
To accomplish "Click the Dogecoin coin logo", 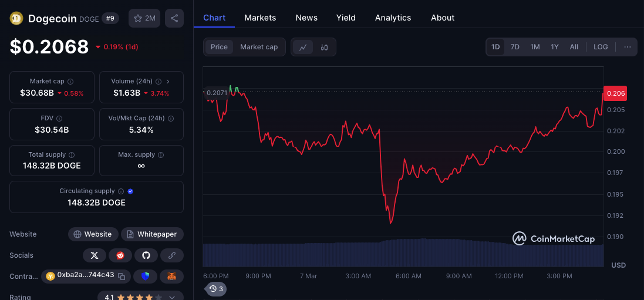I will point(16,18).
